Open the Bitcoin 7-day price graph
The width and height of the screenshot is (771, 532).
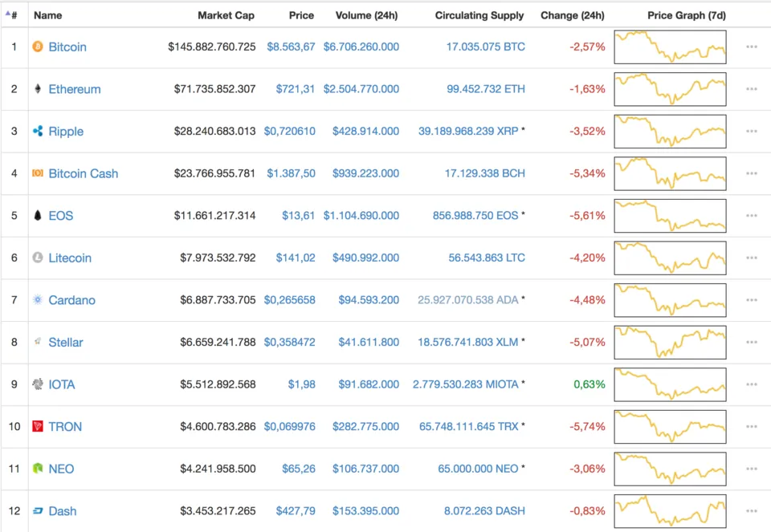(x=670, y=47)
